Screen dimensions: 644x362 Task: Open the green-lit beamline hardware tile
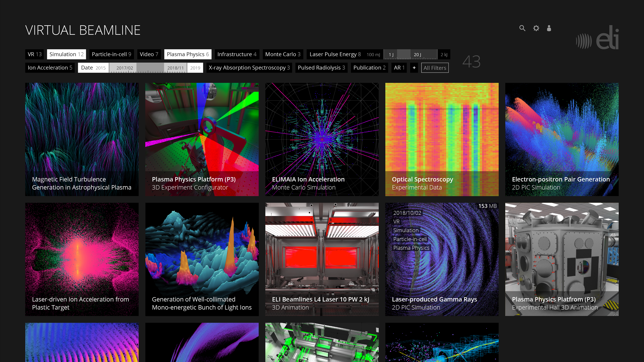(322, 342)
